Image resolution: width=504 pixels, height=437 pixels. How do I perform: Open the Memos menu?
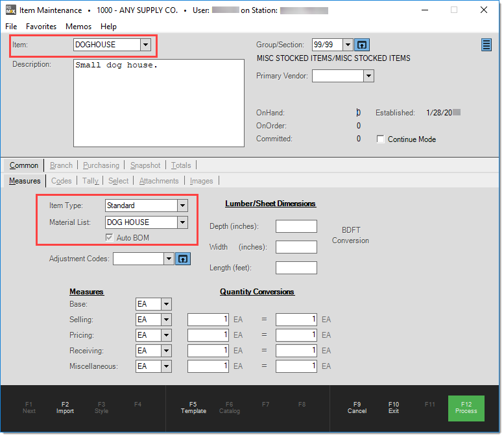point(78,27)
